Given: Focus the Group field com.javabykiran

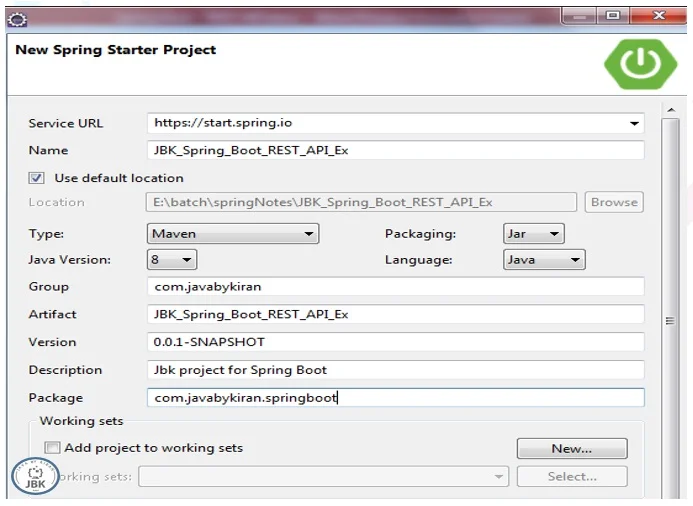Looking at the screenshot, I should coord(396,286).
